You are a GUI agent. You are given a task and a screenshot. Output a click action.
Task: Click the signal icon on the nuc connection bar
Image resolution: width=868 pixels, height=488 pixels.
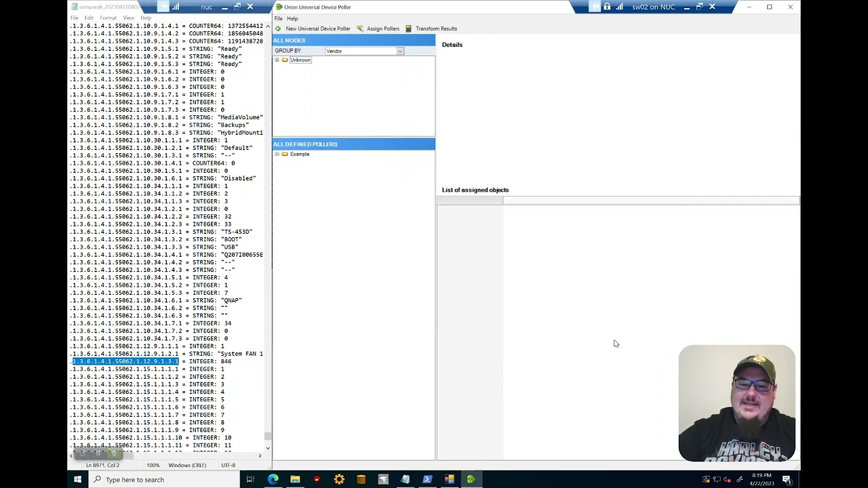tap(176, 7)
